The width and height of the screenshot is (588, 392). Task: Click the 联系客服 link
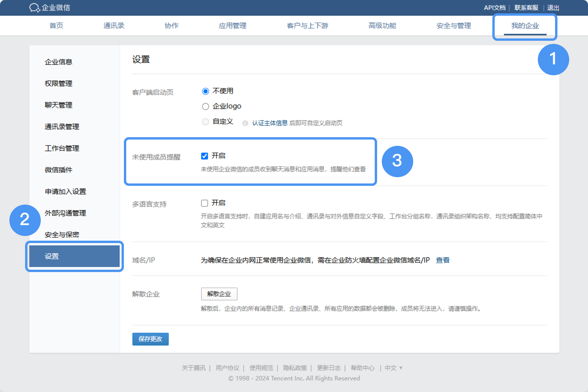pos(526,7)
